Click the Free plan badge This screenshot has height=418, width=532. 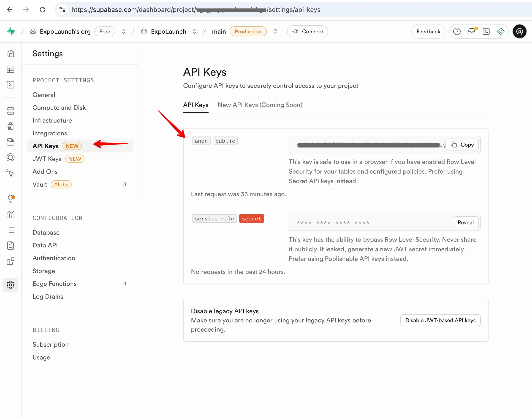coord(105,31)
